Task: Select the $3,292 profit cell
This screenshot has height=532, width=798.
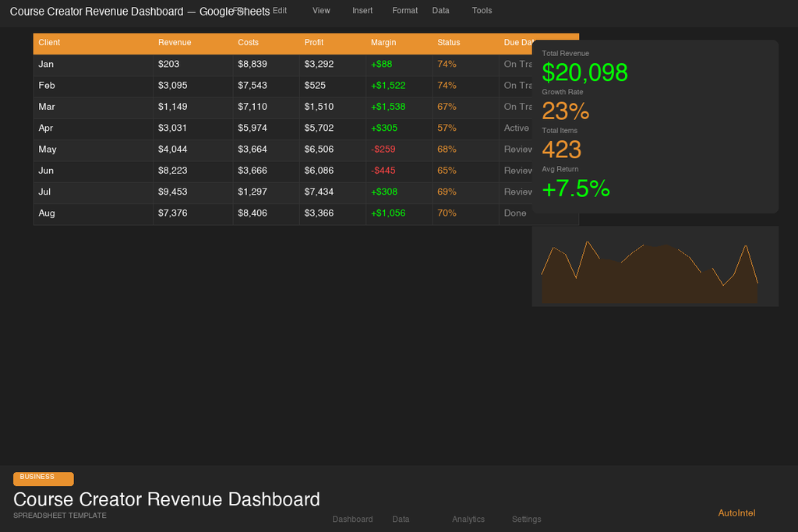Action: [x=333, y=65]
